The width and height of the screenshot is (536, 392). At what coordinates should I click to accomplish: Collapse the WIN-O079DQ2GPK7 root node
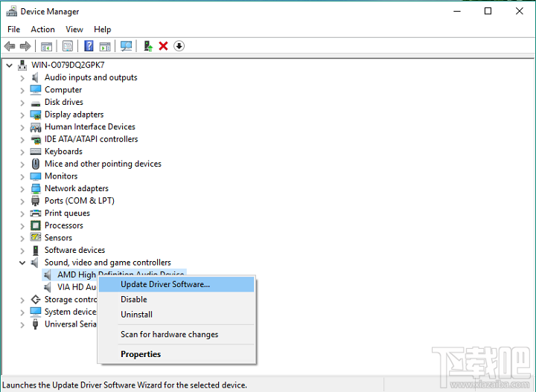(9, 65)
